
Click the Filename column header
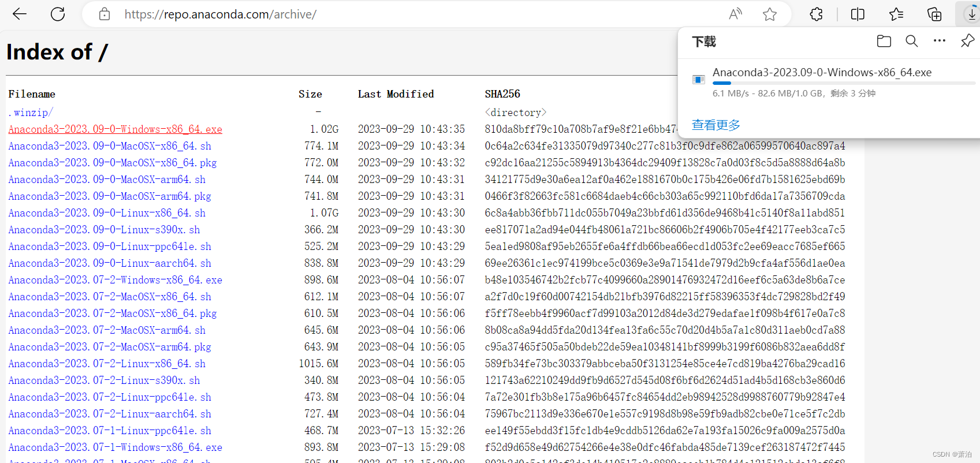coord(32,94)
